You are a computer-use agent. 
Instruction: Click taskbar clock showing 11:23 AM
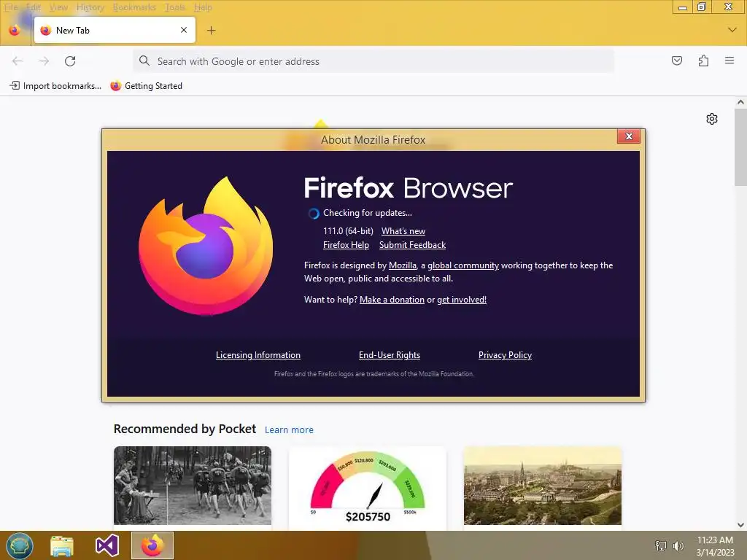point(715,546)
